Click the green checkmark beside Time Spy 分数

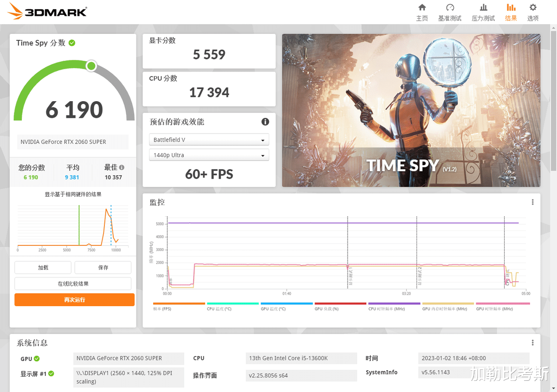click(x=72, y=42)
